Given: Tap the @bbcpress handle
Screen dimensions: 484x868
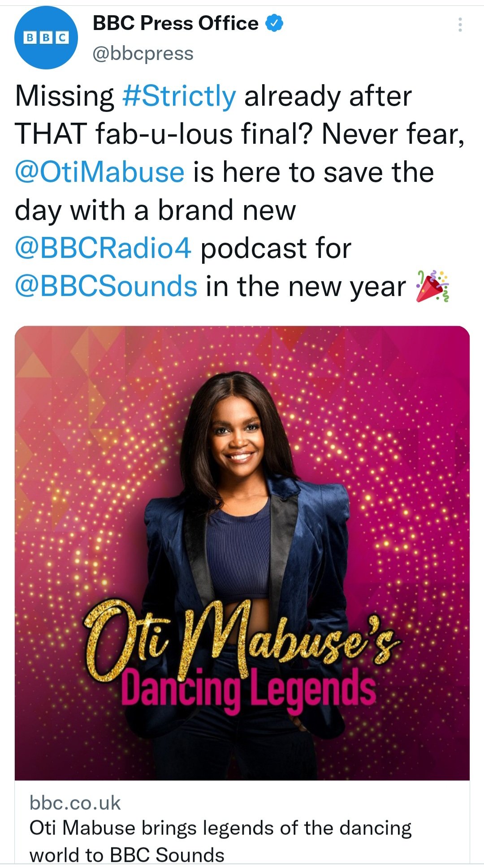Looking at the screenshot, I should 143,53.
